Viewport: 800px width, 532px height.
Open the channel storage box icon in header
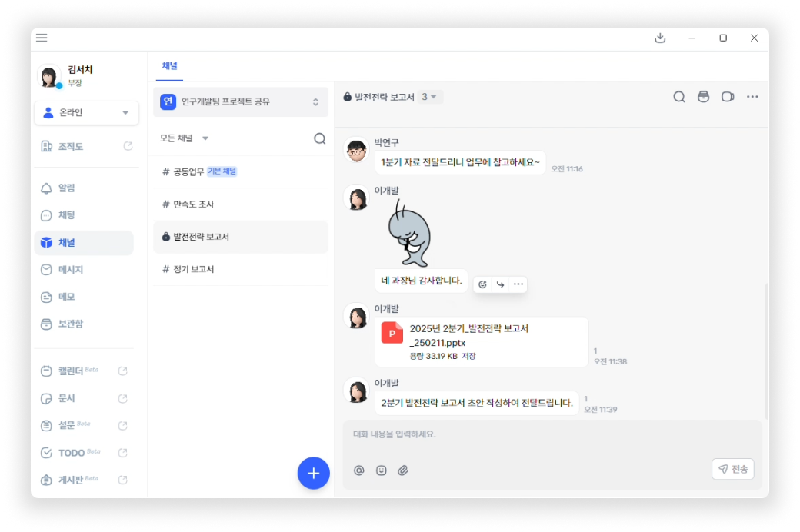[x=704, y=96]
